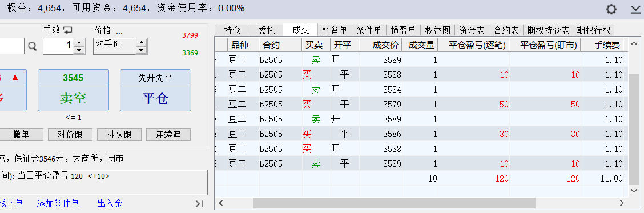The width and height of the screenshot is (644, 213).
Task: Sort by the 成交量 column header
Action: click(x=420, y=45)
